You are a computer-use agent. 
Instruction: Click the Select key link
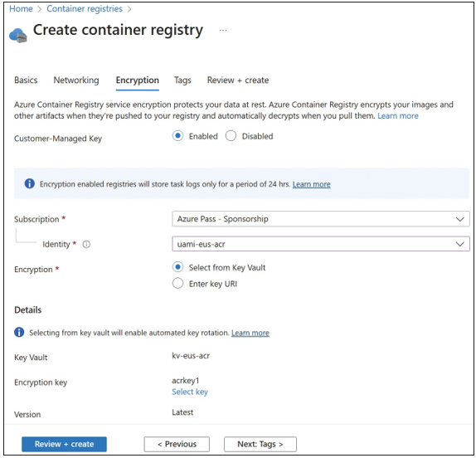coord(190,392)
